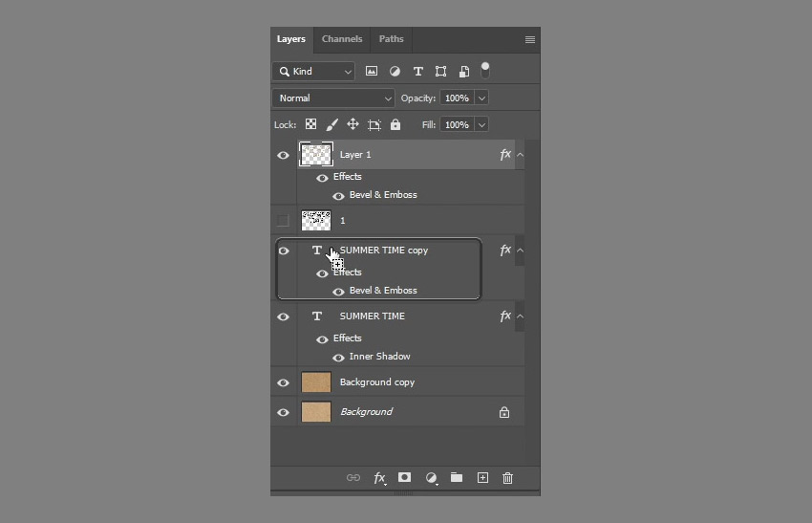Select SUMMER TIME layer name
This screenshot has height=523, width=812.
373,316
